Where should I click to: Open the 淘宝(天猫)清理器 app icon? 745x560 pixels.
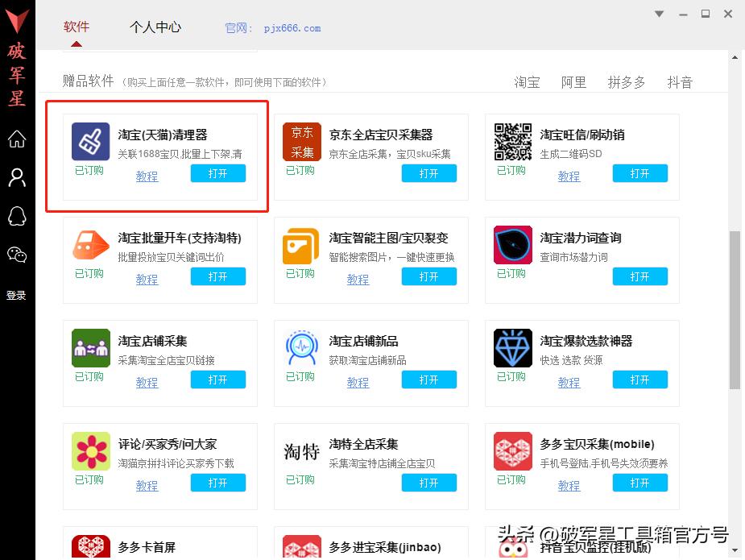(x=90, y=142)
